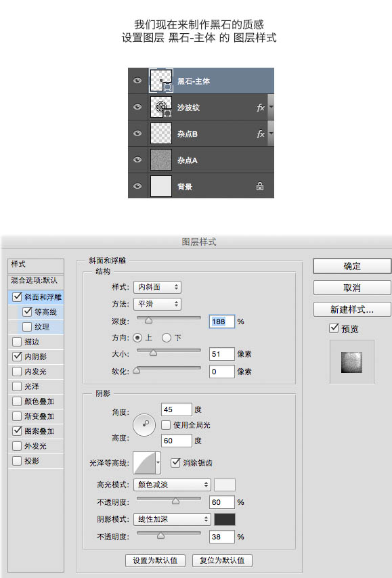This screenshot has height=578, width=392.
Task: Click the 大小 slider handle
Action: [x=153, y=353]
